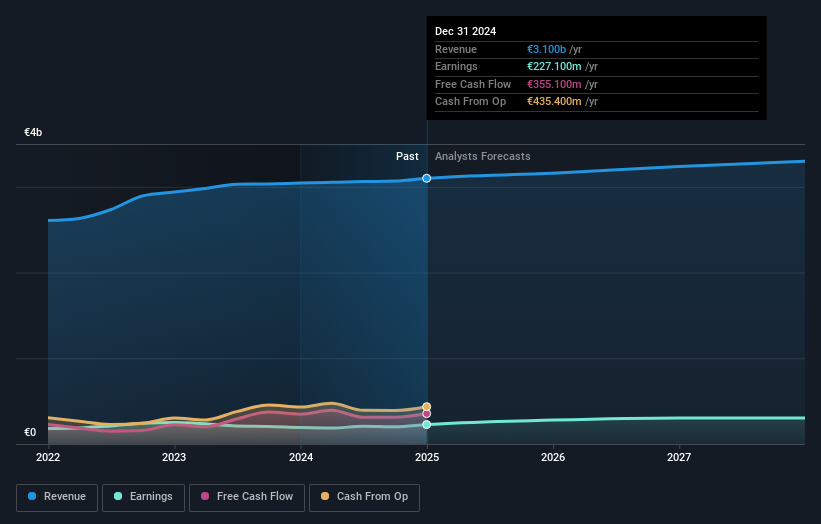Screen dimensions: 821x524
Task: Click the Free Cash Flow marker at 2025
Action: pos(427,414)
